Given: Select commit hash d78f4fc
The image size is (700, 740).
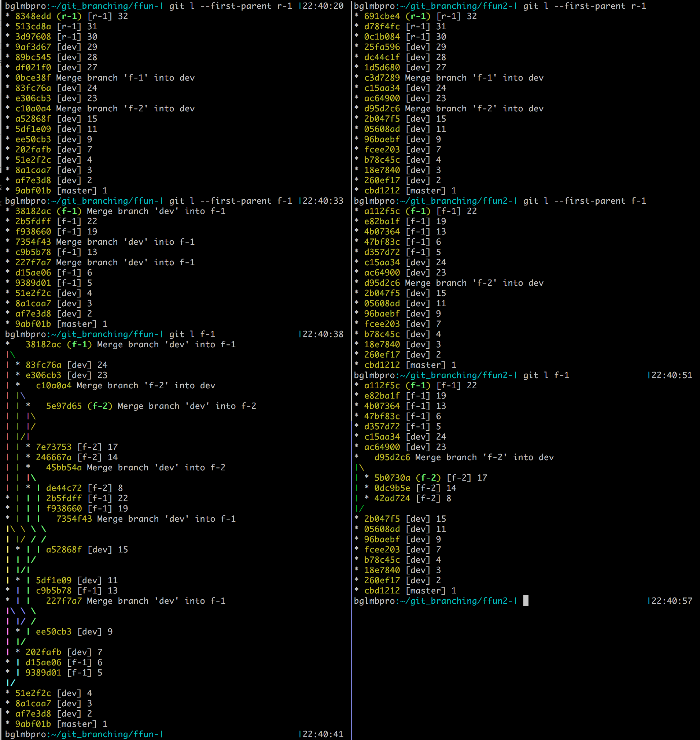Looking at the screenshot, I should pyautogui.click(x=382, y=26).
